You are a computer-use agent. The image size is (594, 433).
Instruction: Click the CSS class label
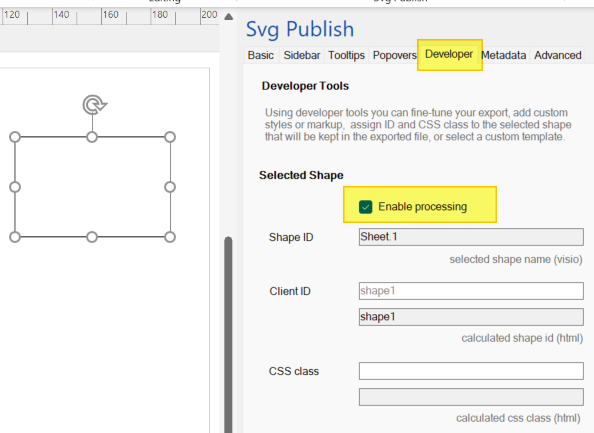pyautogui.click(x=294, y=371)
